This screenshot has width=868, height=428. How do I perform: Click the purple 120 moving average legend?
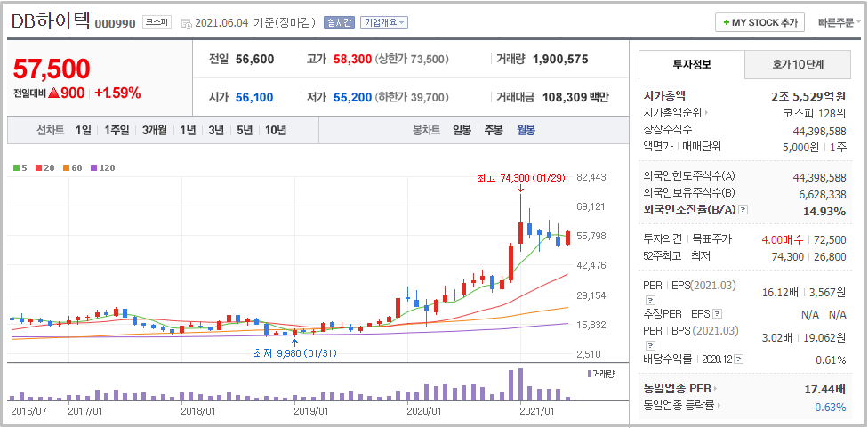click(x=102, y=168)
